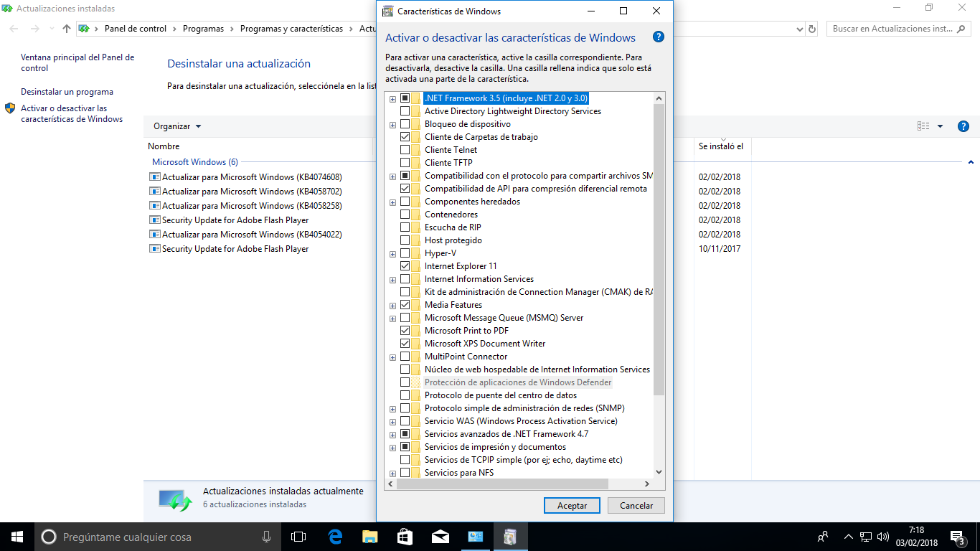Image resolution: width=980 pixels, height=551 pixels.
Task: Click Programas y características breadcrumb
Action: [291, 29]
